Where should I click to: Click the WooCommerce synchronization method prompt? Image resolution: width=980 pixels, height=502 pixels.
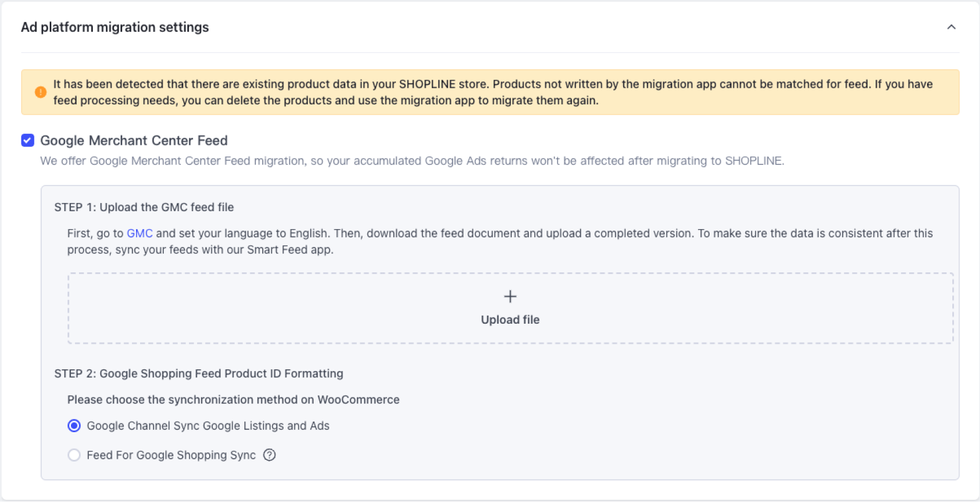point(233,400)
